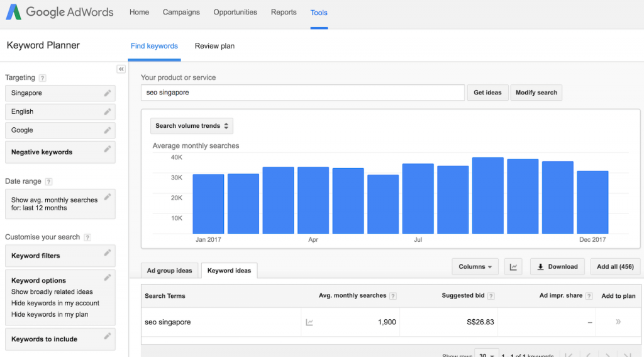Open the Columns dropdown
The height and width of the screenshot is (357, 644).
pos(475,267)
